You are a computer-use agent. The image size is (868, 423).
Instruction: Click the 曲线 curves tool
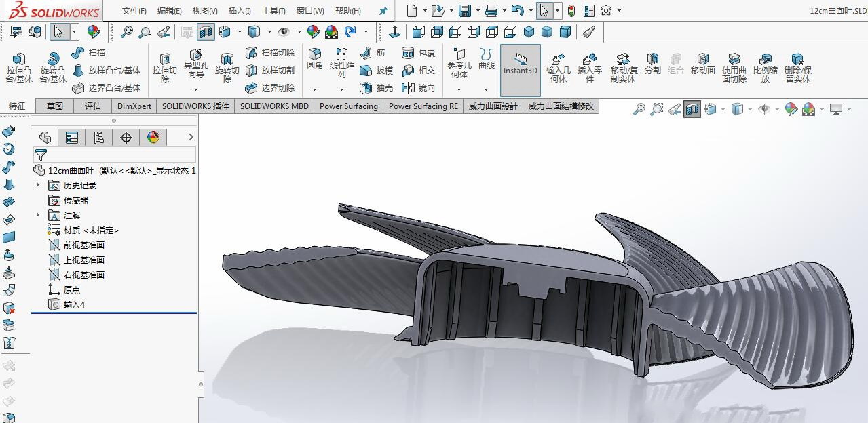[x=487, y=60]
